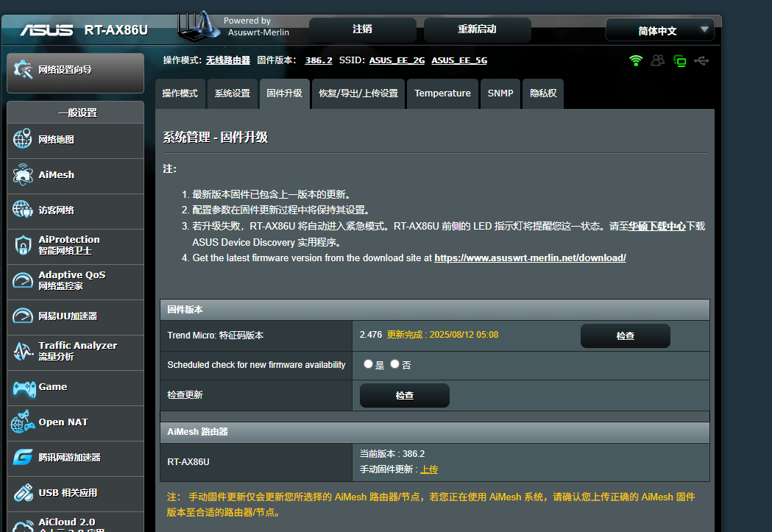Open AiProtection 智能网络卫士 entry
Viewport: 772px width, 532px height.
[75, 246]
